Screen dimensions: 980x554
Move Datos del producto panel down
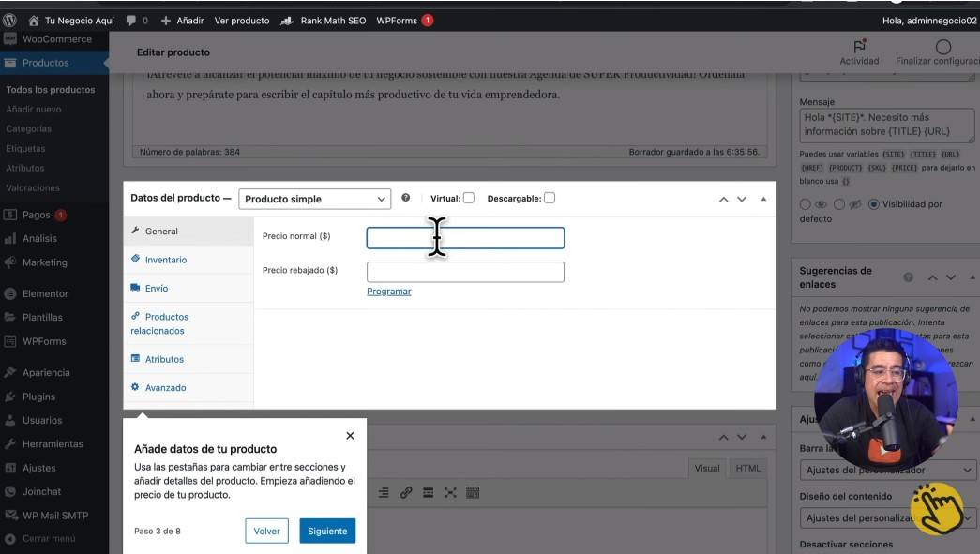pyautogui.click(x=742, y=200)
